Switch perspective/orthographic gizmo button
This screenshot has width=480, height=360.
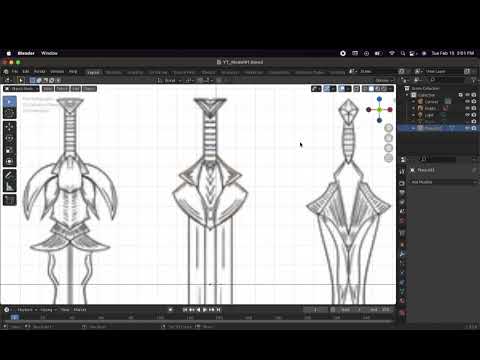coord(388,158)
